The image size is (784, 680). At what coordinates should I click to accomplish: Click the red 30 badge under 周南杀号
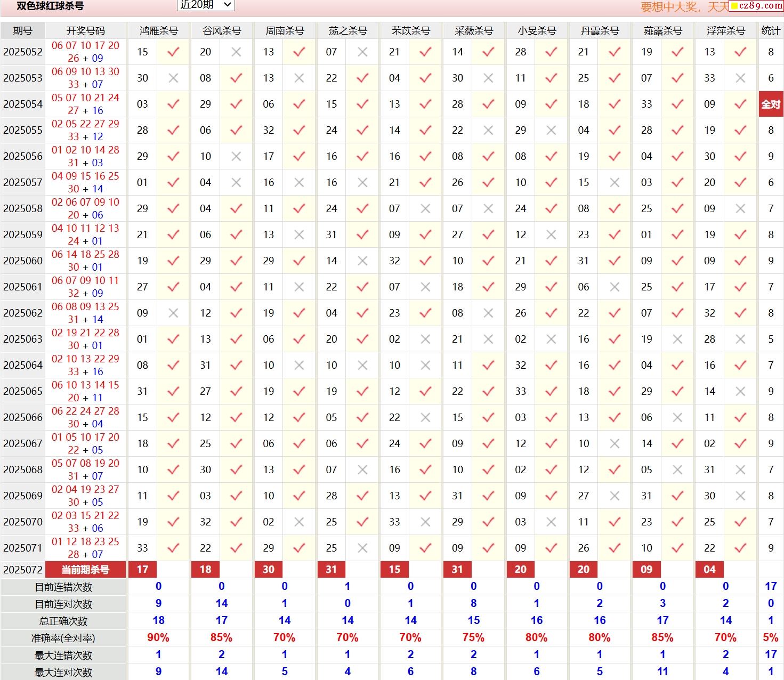[x=268, y=569]
